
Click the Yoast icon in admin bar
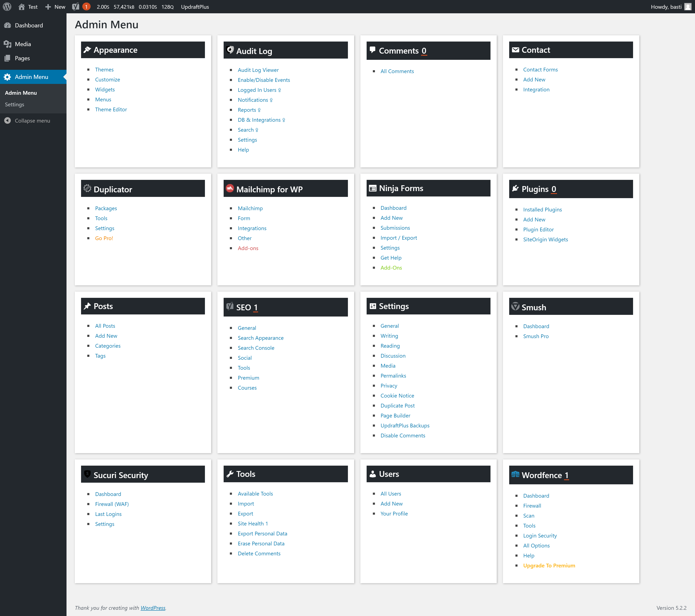(75, 7)
